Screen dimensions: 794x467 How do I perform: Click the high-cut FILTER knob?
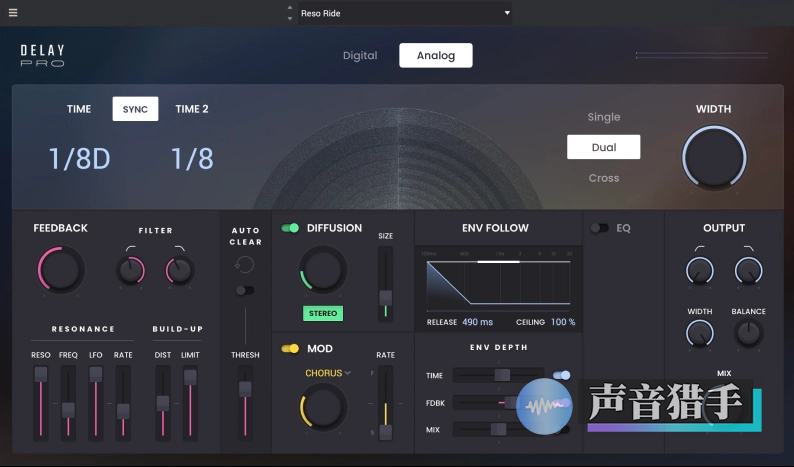point(179,270)
